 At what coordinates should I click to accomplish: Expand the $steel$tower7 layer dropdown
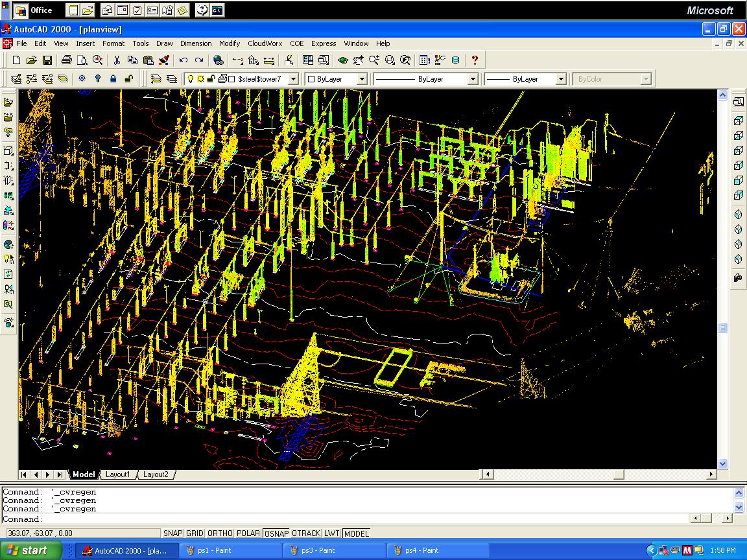293,79
